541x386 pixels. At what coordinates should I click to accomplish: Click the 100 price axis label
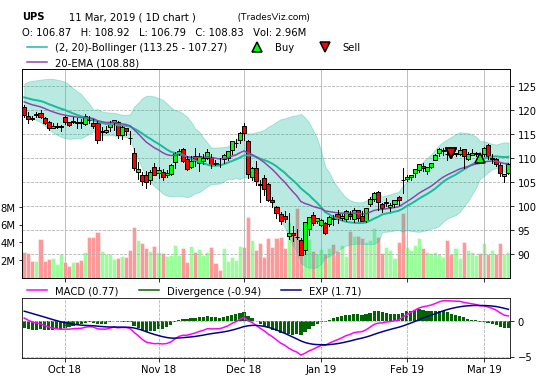coord(527,207)
